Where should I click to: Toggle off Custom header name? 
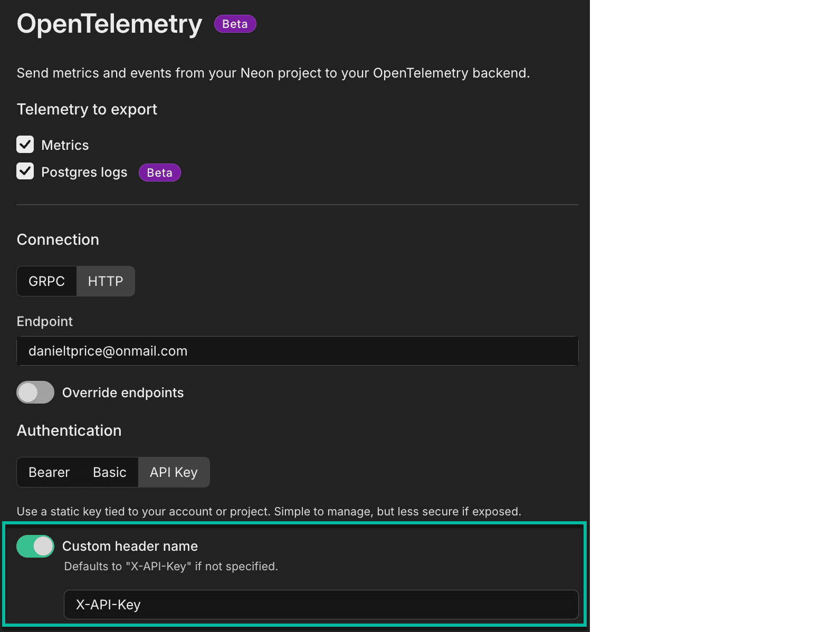point(35,546)
